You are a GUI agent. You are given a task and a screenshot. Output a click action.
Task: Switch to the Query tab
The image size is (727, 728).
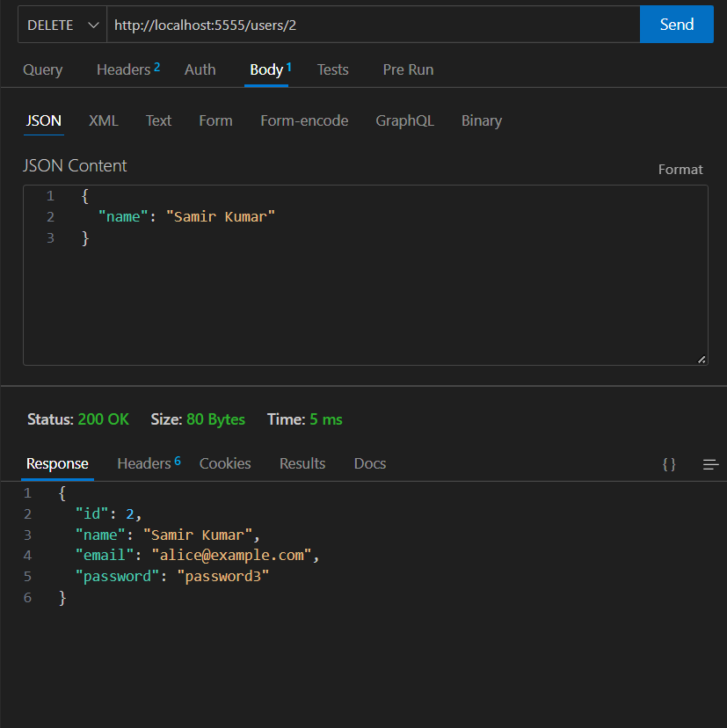click(42, 69)
